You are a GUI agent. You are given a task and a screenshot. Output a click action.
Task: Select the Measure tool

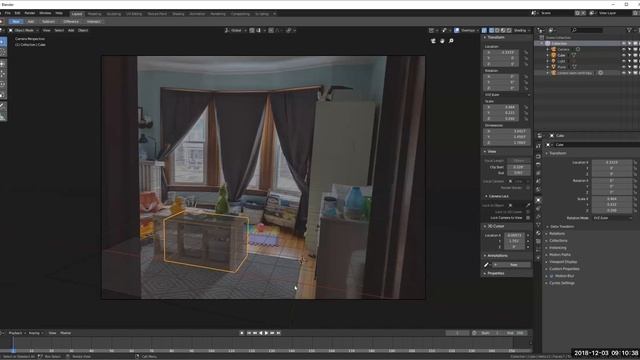tap(2, 117)
